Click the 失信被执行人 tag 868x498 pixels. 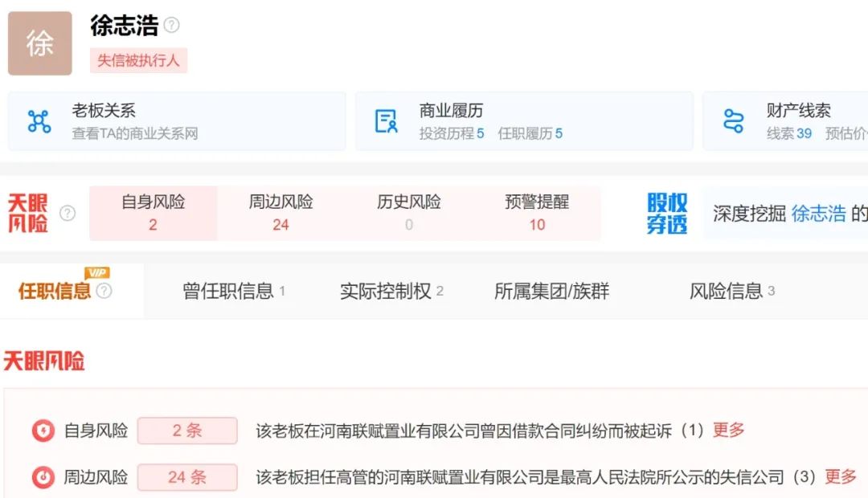[x=138, y=60]
